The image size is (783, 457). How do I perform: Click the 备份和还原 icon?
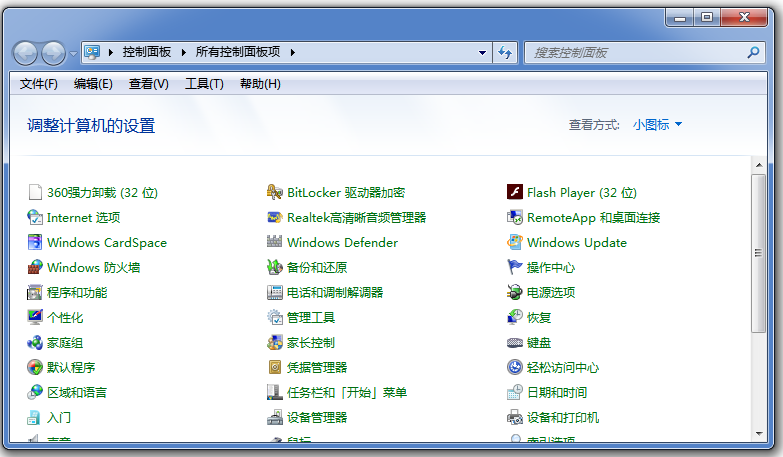275,267
